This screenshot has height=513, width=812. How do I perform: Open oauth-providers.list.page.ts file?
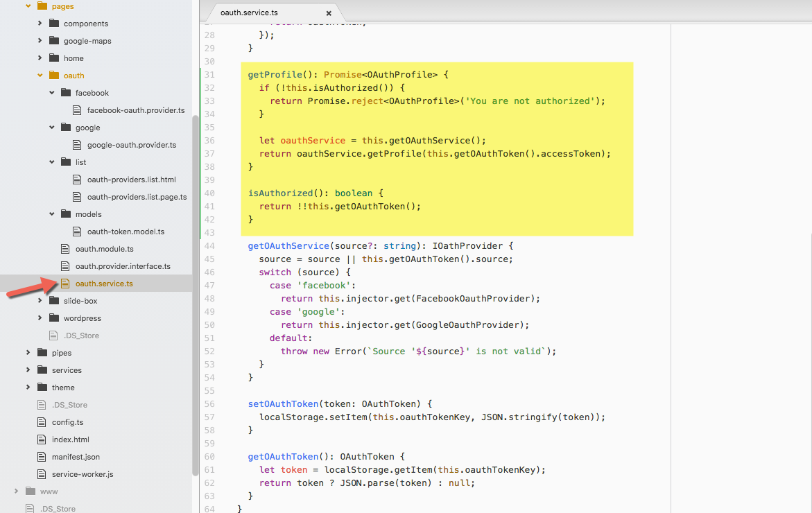tap(137, 197)
